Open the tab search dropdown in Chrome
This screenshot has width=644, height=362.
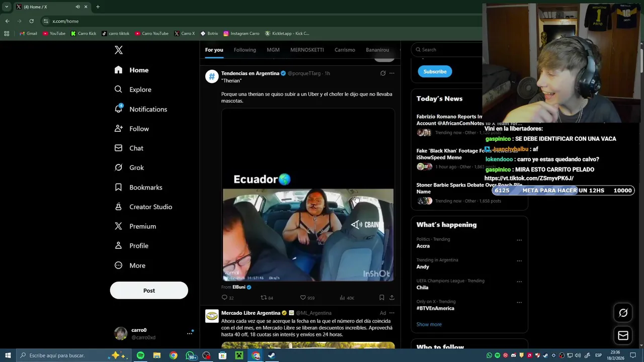point(7,7)
